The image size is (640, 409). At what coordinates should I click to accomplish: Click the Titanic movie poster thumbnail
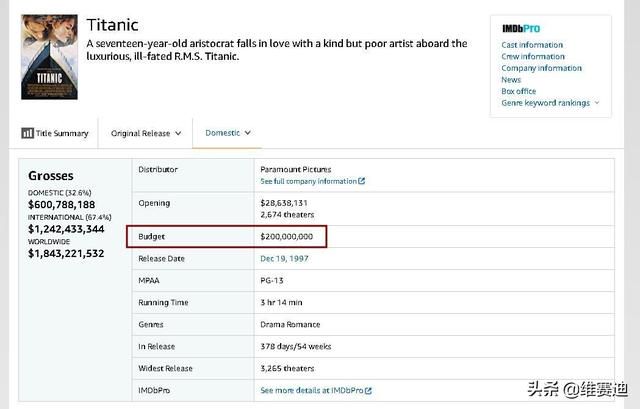pos(49,57)
